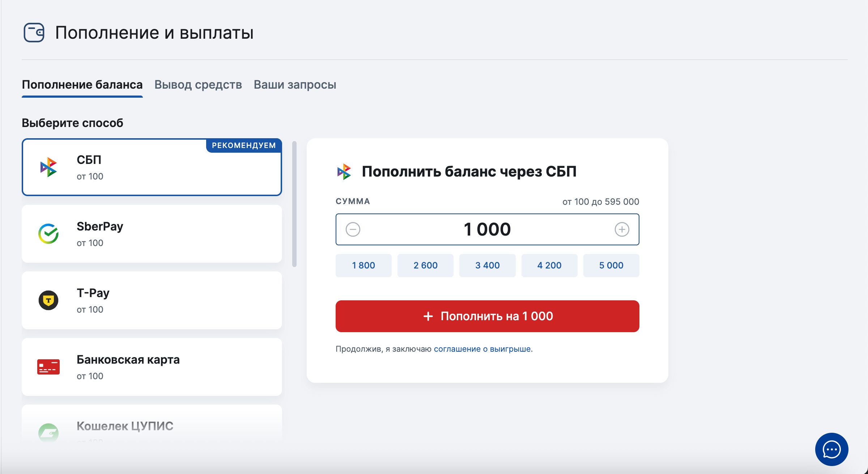Open the chat support bubble icon
The image size is (868, 474).
point(832,449)
